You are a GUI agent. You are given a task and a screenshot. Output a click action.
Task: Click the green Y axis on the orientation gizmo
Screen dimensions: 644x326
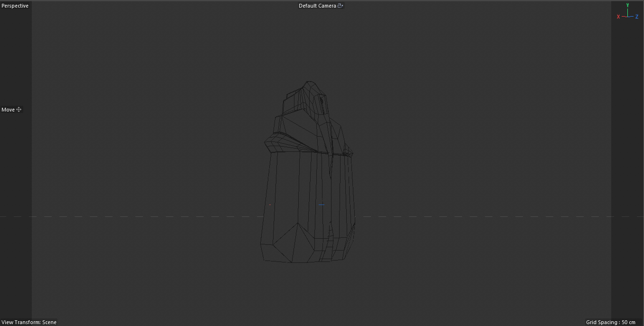(x=627, y=6)
